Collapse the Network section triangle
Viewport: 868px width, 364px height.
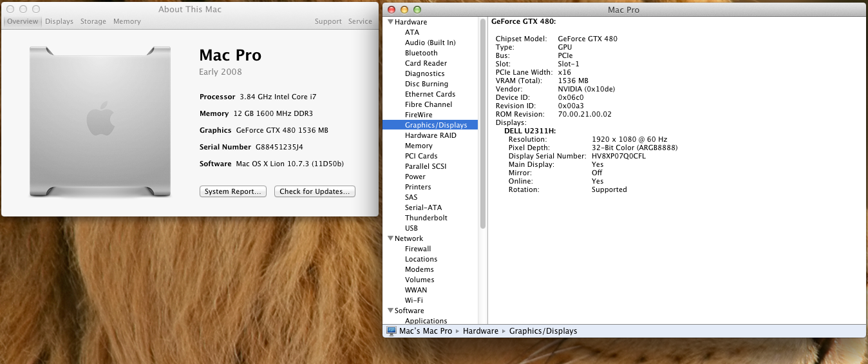390,238
